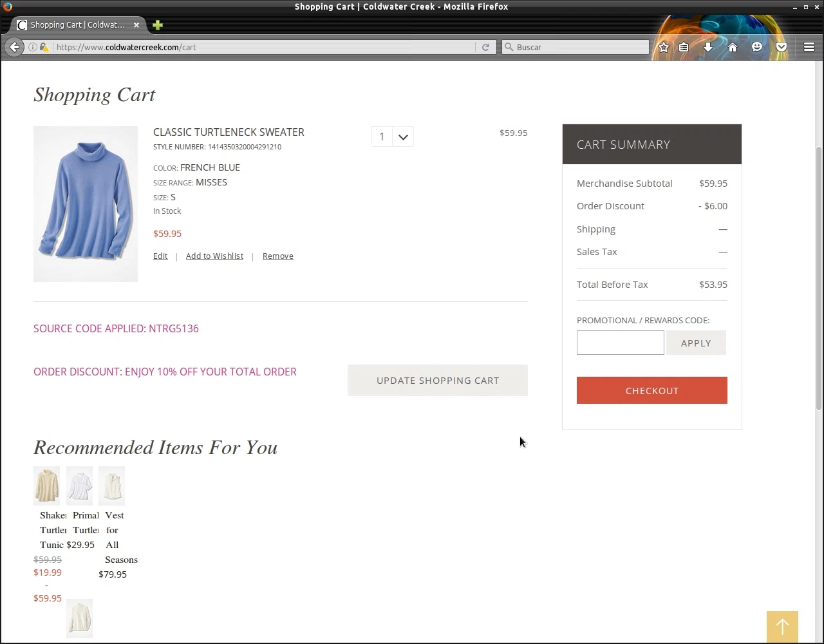This screenshot has height=644, width=824.
Task: Click the $53.95 Total Before Tax value
Action: (713, 285)
